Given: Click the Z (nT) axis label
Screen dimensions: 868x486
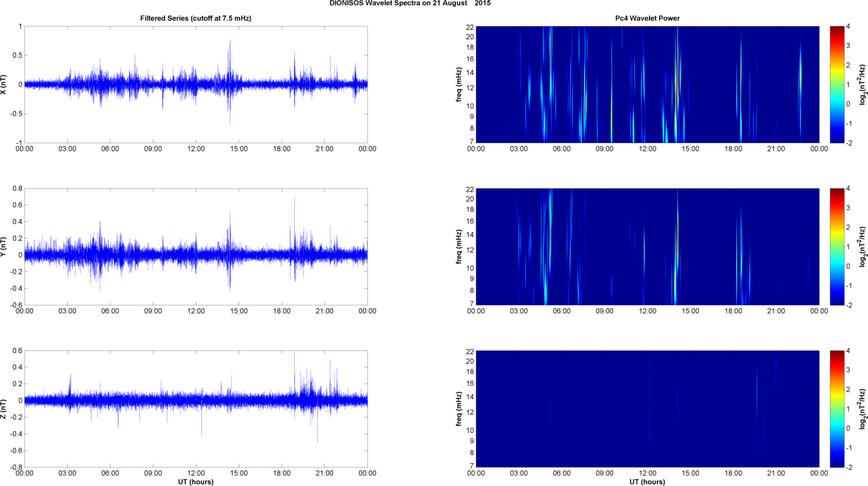Looking at the screenshot, I should click(4, 409).
